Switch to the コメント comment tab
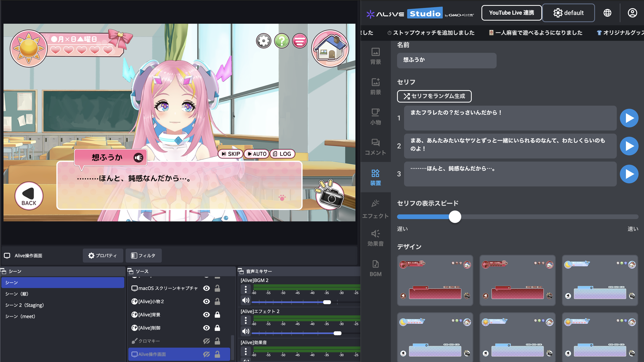 click(x=375, y=147)
